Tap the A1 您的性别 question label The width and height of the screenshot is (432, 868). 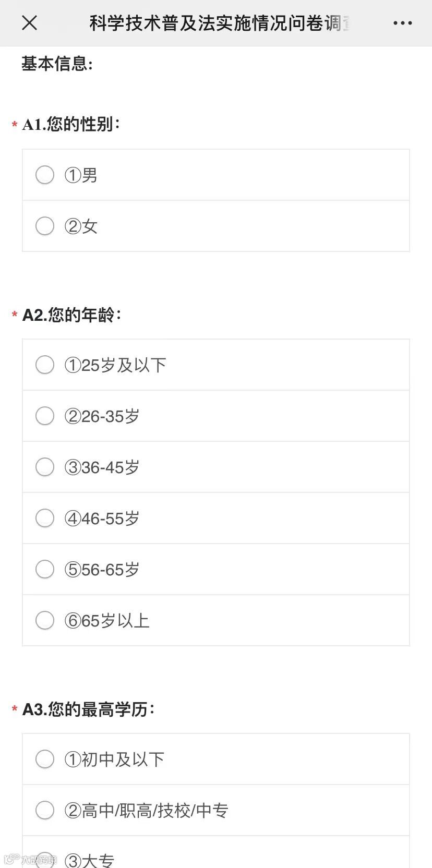[x=71, y=124]
